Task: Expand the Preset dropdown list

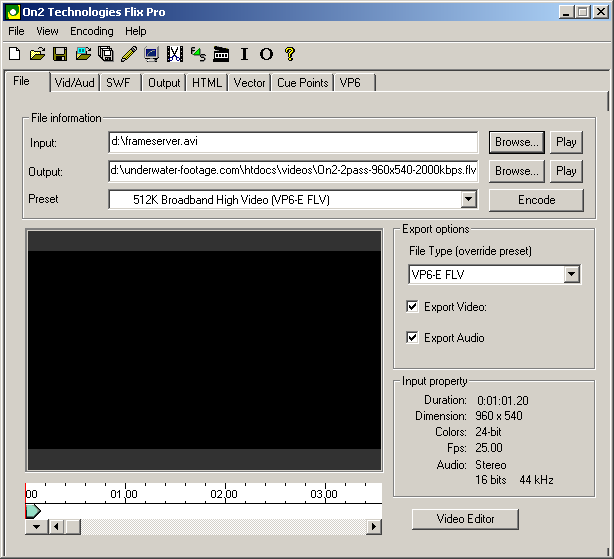Action: [x=468, y=200]
